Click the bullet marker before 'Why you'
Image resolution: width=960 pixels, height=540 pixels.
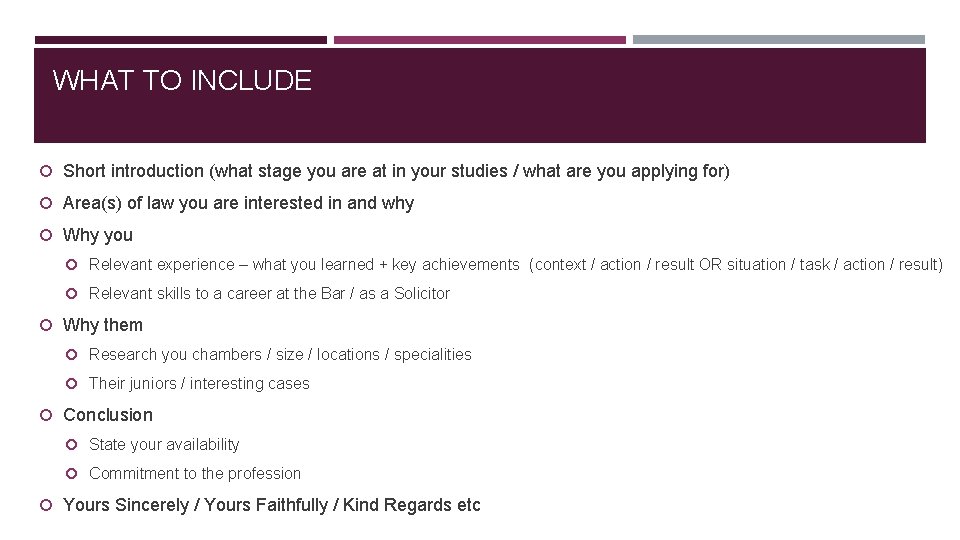point(48,235)
